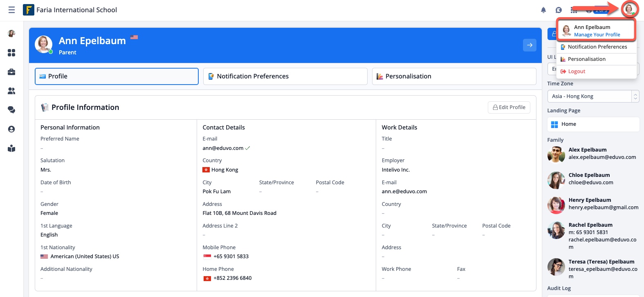Screen dimensions: 644x297
Task: Open the chat bubble icon in top bar
Action: (x=559, y=10)
